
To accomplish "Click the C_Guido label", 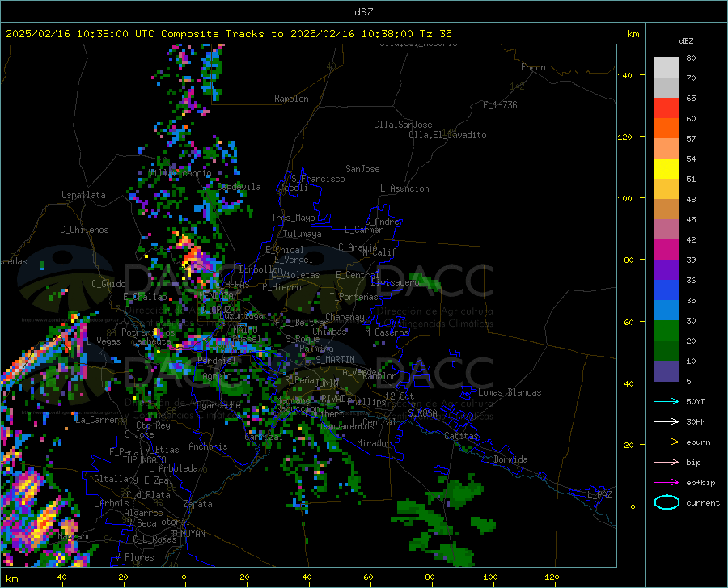I will point(108,284).
